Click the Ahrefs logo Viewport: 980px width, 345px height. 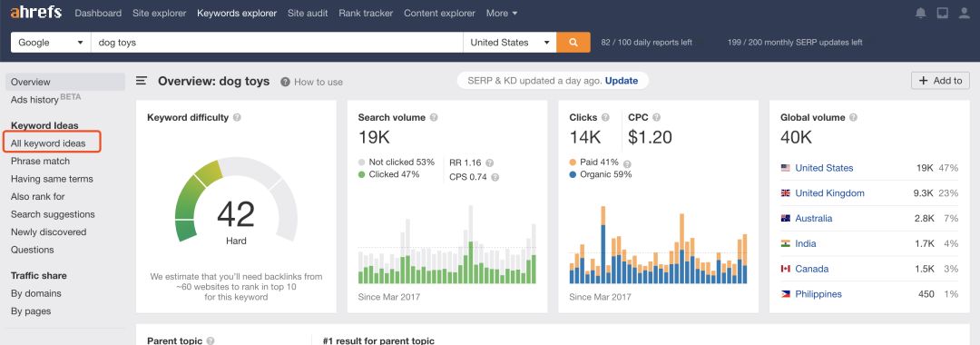[35, 13]
